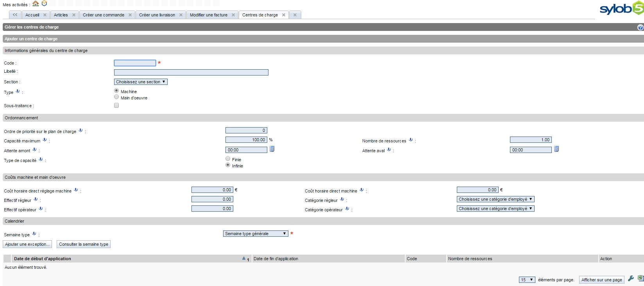Click Consulter la semaine type button
This screenshot has height=286, width=644.
[x=84, y=244]
